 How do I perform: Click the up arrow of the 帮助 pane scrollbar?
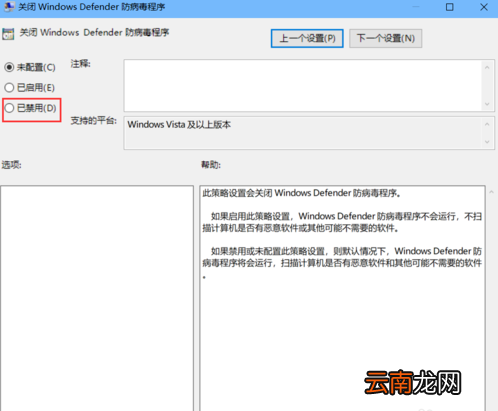tap(491, 192)
